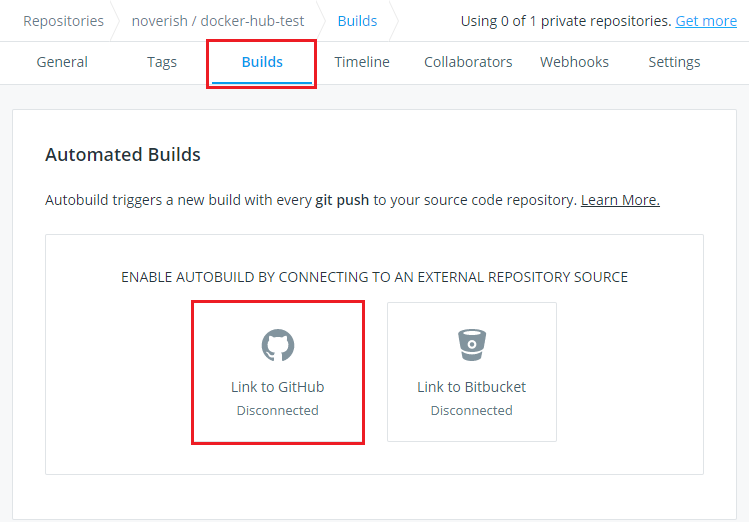Open the Collaborators tab
The height and width of the screenshot is (522, 749).
468,62
